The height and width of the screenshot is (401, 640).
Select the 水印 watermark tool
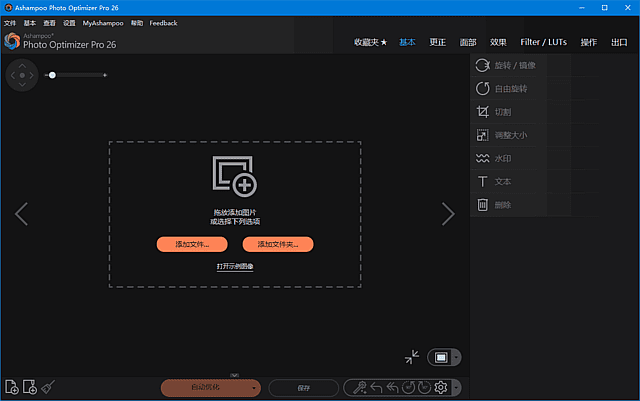coord(483,158)
